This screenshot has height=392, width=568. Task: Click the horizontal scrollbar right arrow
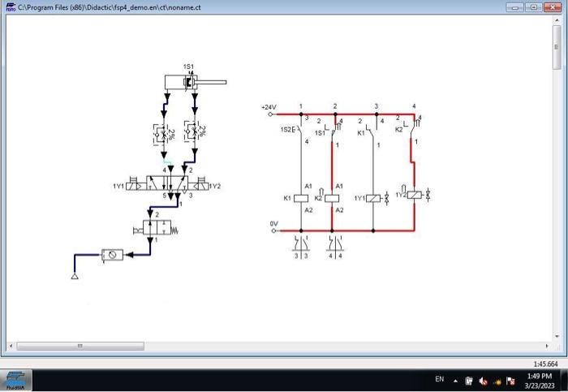[x=547, y=346]
